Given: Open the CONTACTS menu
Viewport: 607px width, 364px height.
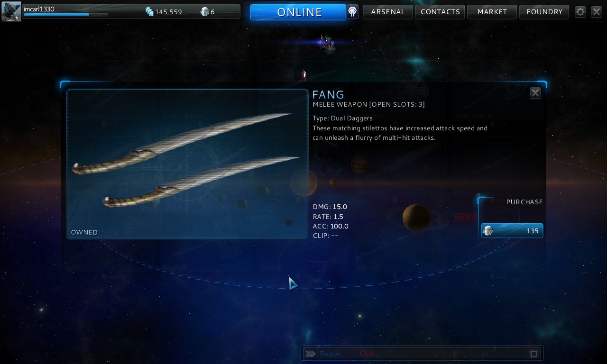Looking at the screenshot, I should coord(440,12).
